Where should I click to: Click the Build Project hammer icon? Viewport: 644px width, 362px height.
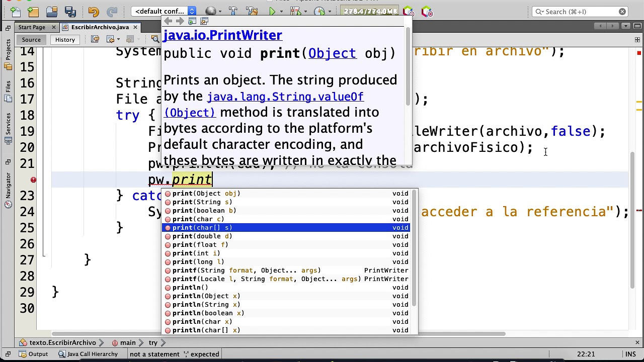coord(232,11)
